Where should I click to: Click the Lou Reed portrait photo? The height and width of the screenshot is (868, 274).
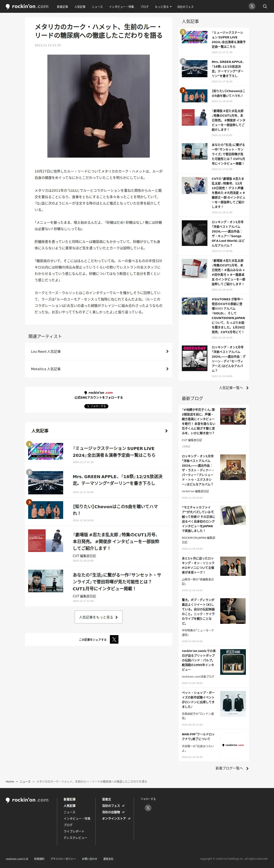click(98, 106)
